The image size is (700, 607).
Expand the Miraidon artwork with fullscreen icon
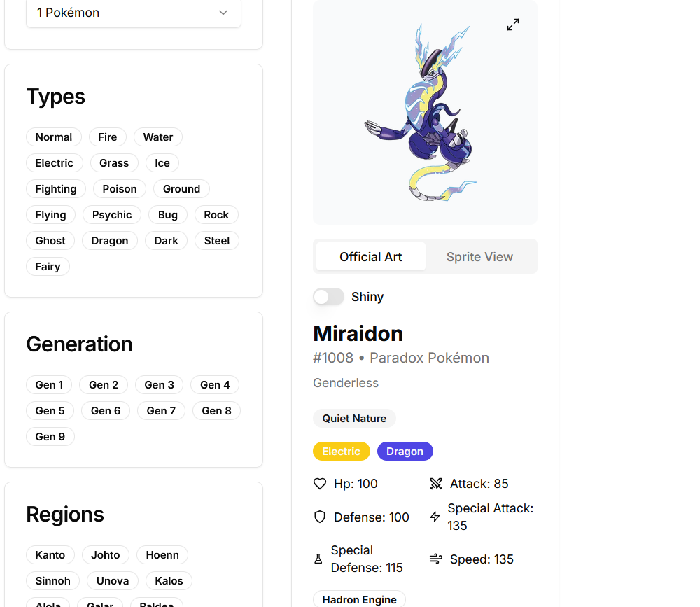click(513, 25)
